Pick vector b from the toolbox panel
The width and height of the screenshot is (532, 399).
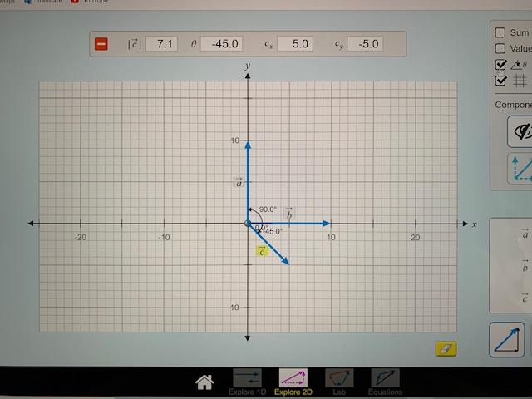[x=525, y=266]
